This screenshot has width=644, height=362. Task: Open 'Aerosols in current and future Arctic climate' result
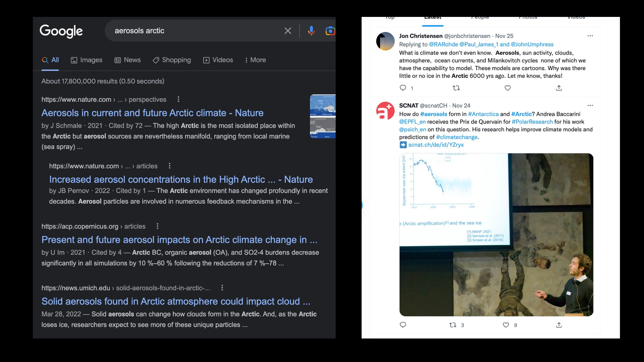click(x=152, y=113)
